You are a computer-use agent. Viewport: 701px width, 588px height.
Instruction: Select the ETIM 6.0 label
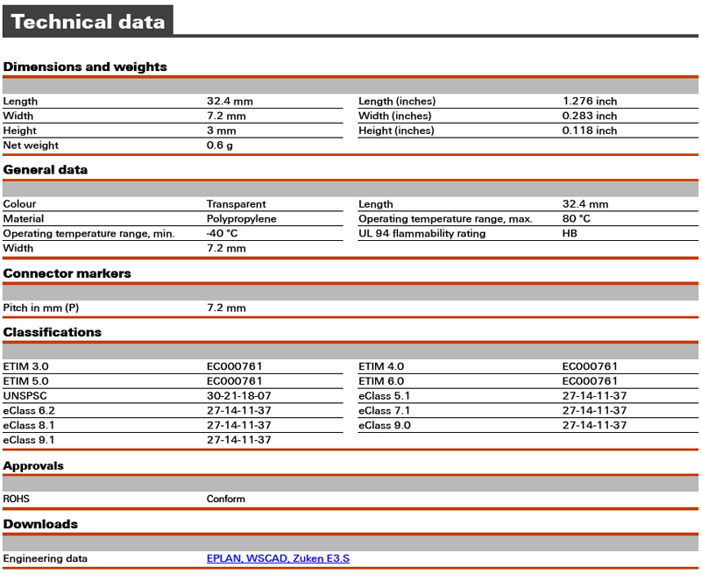381,381
